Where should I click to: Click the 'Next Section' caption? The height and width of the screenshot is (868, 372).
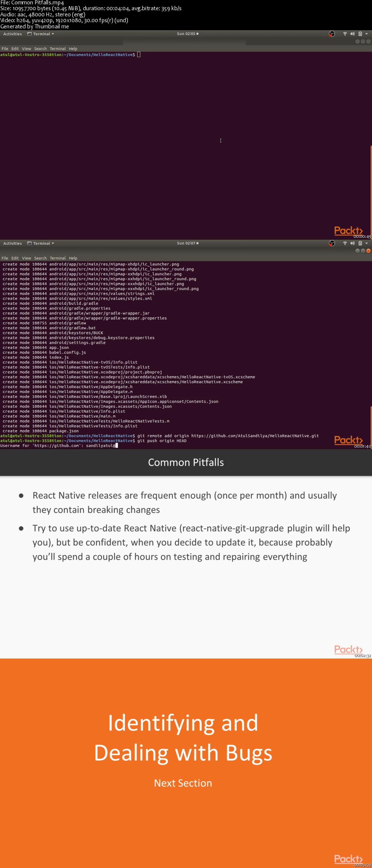[183, 783]
